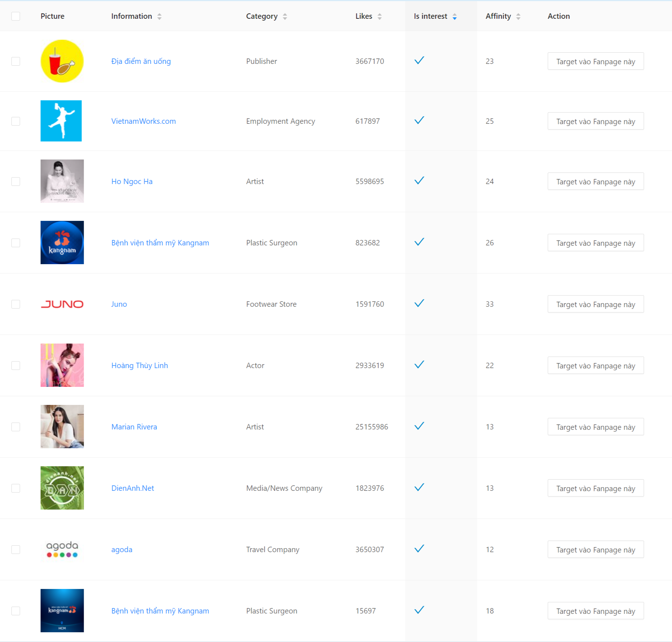Select the Marian Rivera row checkbox
Image resolution: width=672 pixels, height=642 pixels.
pos(16,427)
